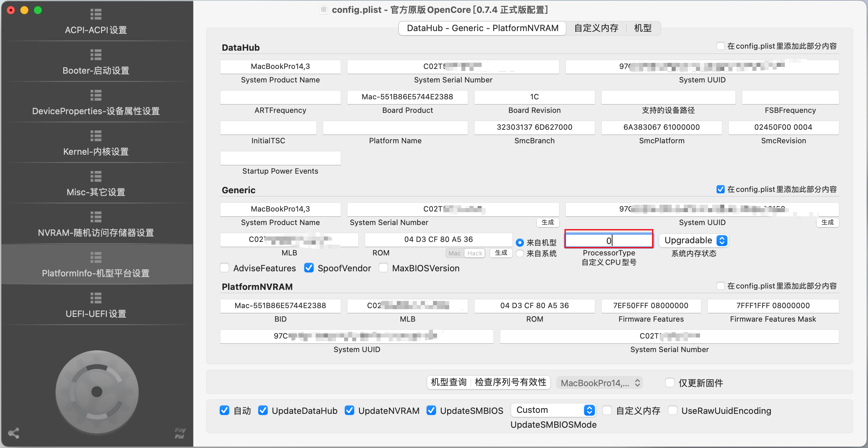Open the NVRAM settings list icon
868x448 pixels.
[96, 217]
